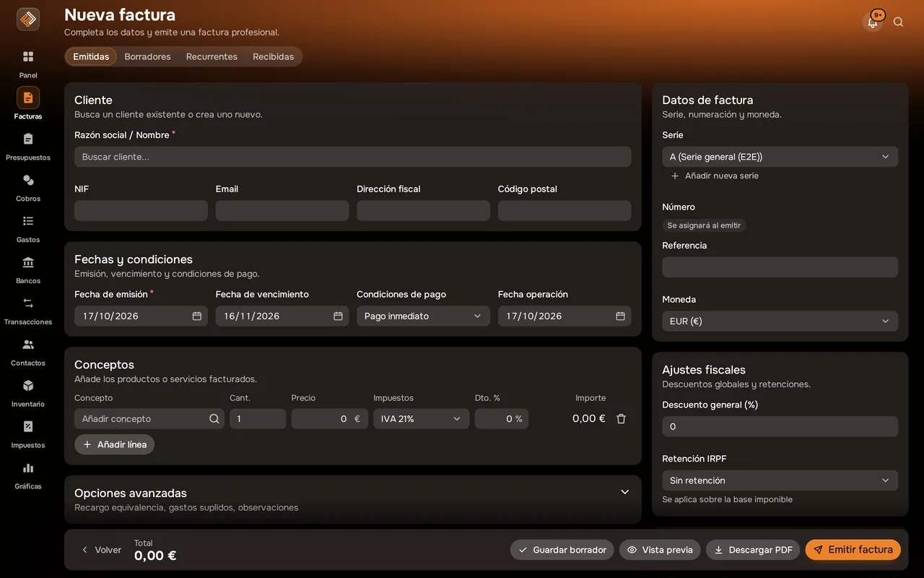Open the Panel dashboard icon
Image resolution: width=924 pixels, height=578 pixels.
pyautogui.click(x=28, y=56)
